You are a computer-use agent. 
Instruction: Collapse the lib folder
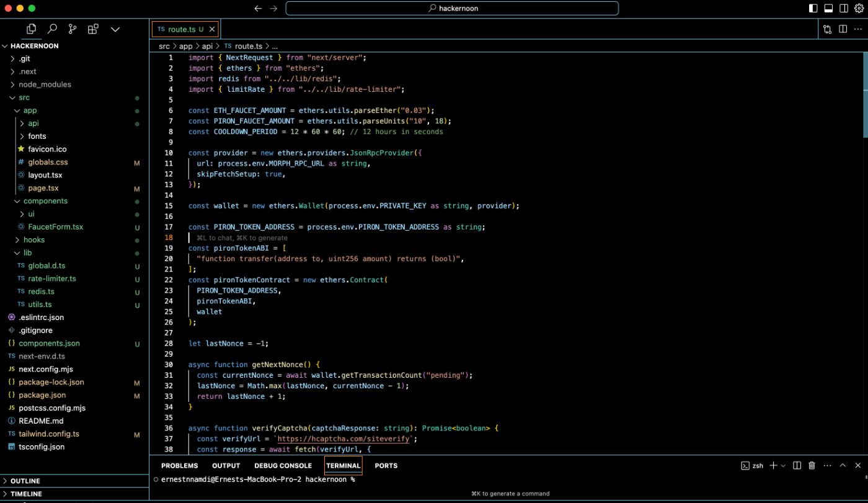pyautogui.click(x=74, y=252)
